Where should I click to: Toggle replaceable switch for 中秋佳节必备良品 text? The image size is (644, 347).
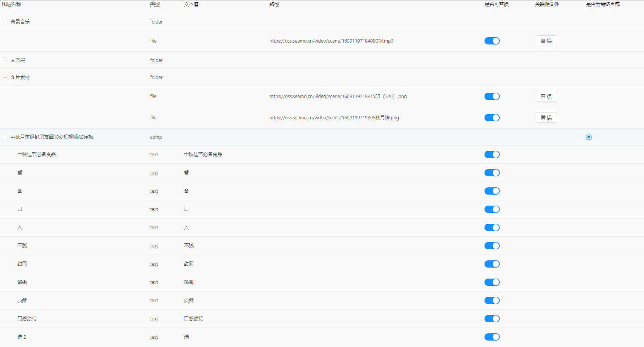click(x=492, y=155)
